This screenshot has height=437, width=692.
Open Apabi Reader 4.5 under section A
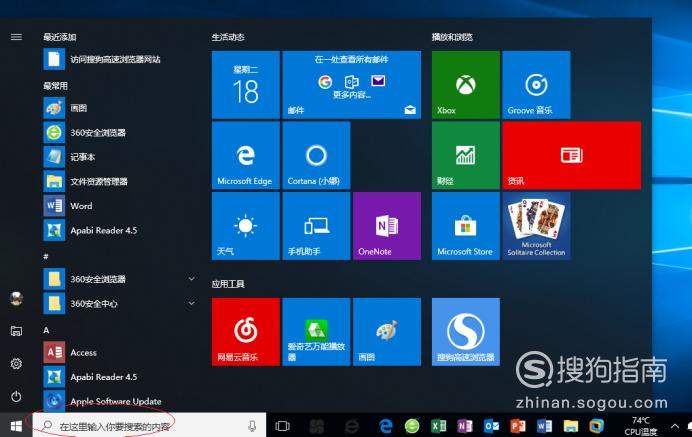click(x=119, y=377)
